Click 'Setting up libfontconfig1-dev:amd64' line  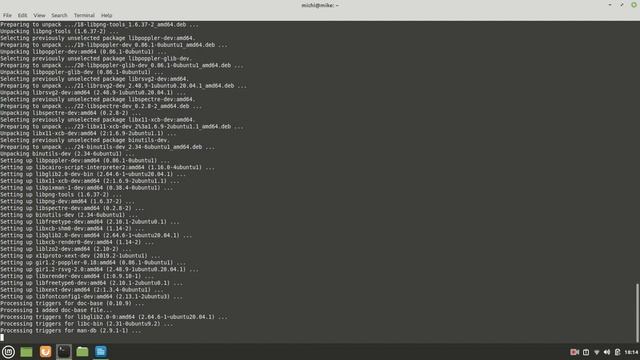[x=91, y=297]
